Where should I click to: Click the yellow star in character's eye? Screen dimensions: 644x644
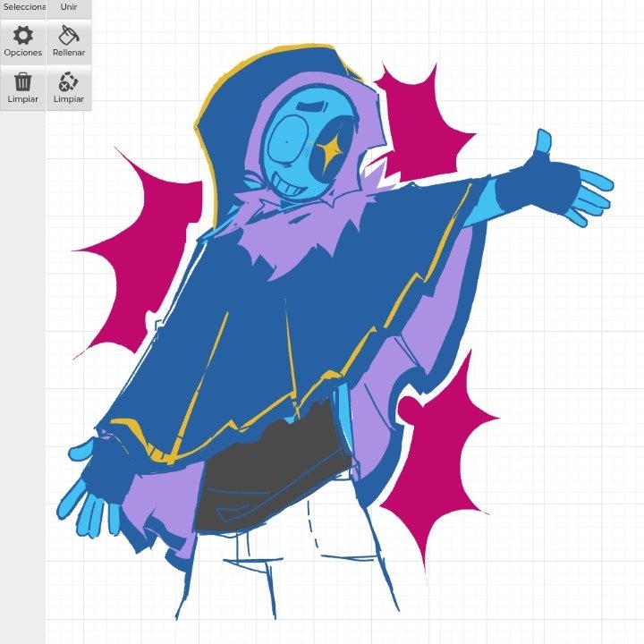click(x=329, y=151)
